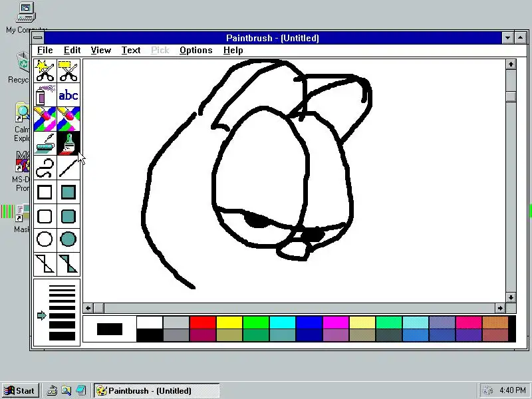Pick the dark navy blue swatch
The width and height of the screenshot is (532, 399).
point(309,335)
